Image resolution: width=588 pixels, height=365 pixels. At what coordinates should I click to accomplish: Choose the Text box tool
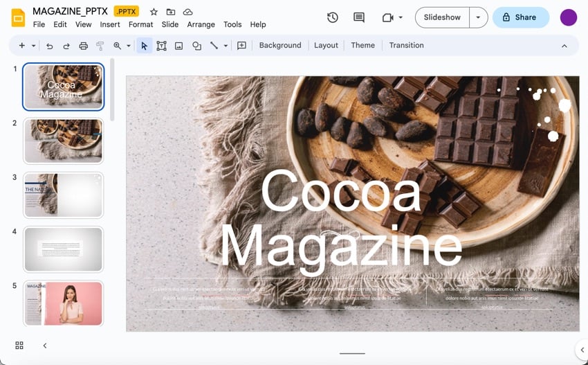(161, 46)
